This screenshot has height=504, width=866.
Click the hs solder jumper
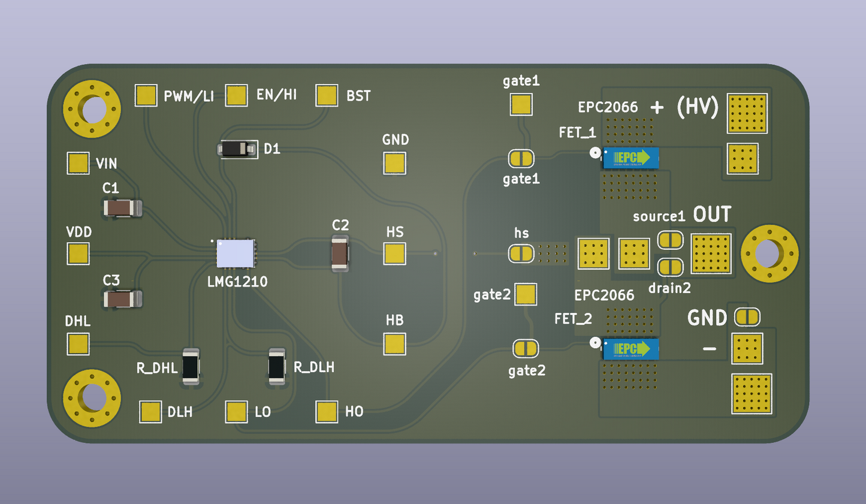click(521, 253)
